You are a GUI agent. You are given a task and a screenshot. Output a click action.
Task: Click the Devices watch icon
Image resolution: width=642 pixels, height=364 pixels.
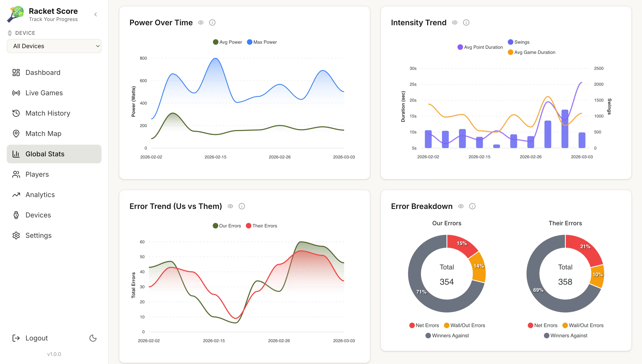pyautogui.click(x=16, y=215)
